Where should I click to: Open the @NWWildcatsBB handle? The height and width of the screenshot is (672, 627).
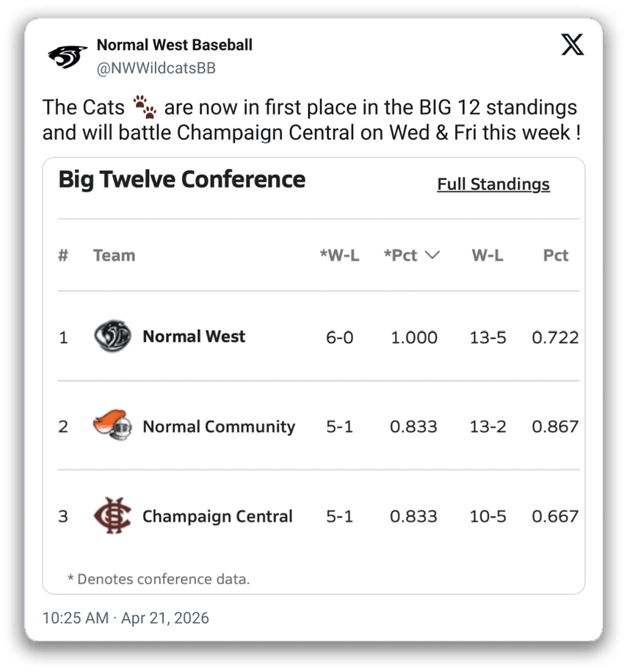(156, 68)
